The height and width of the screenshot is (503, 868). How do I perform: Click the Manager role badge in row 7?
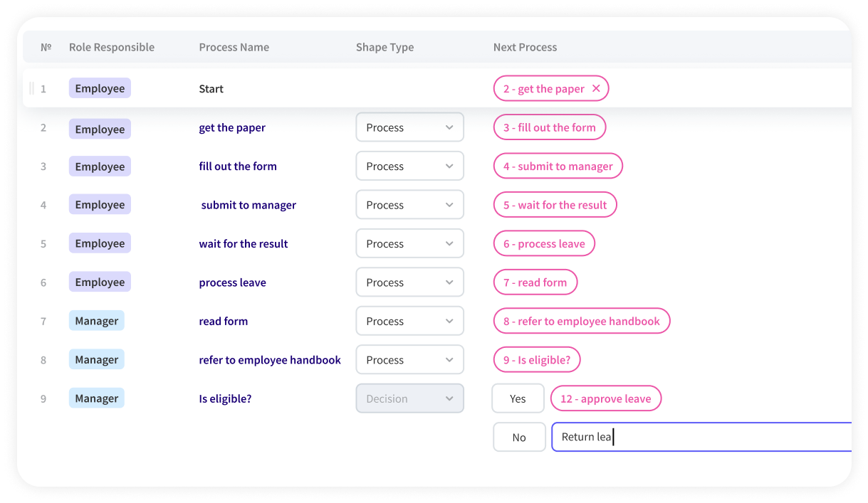point(97,322)
